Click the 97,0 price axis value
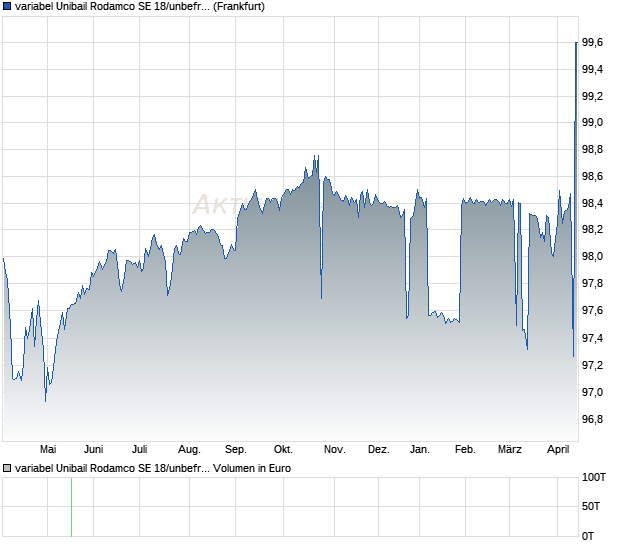620x546 pixels. tap(593, 392)
